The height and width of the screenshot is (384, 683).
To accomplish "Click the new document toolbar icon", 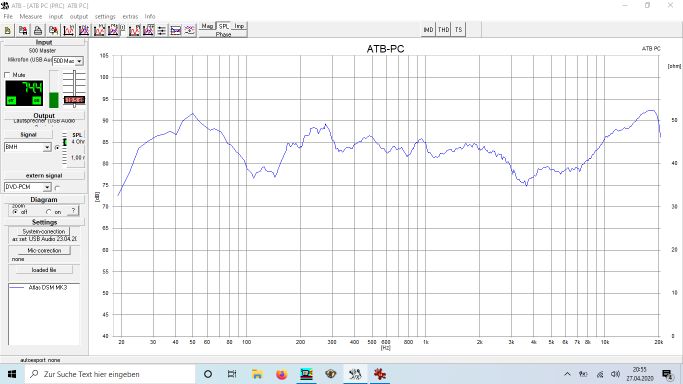I will (x=8, y=30).
